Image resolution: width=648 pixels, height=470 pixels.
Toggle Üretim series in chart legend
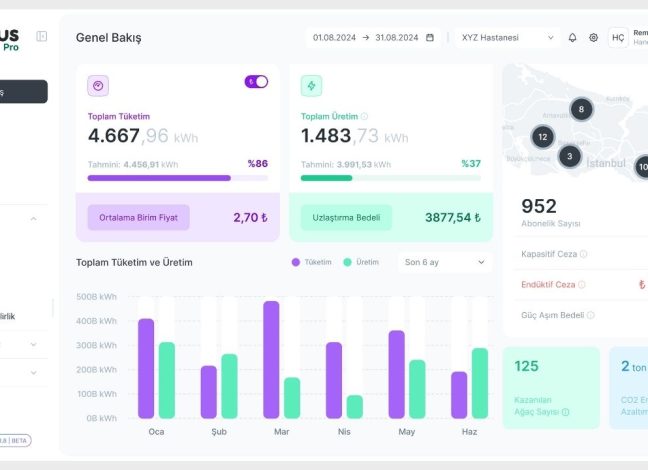[x=361, y=262]
